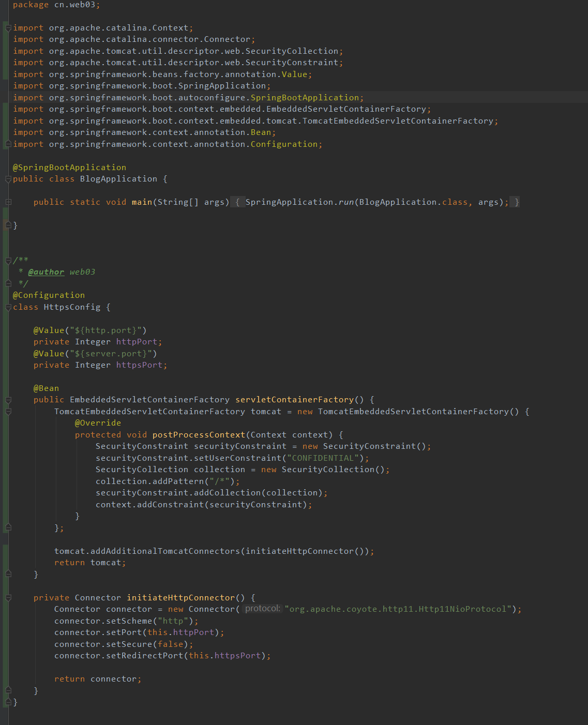588x725 pixels.
Task: Click the beans.factory.annotation.Value import line
Action: (162, 74)
